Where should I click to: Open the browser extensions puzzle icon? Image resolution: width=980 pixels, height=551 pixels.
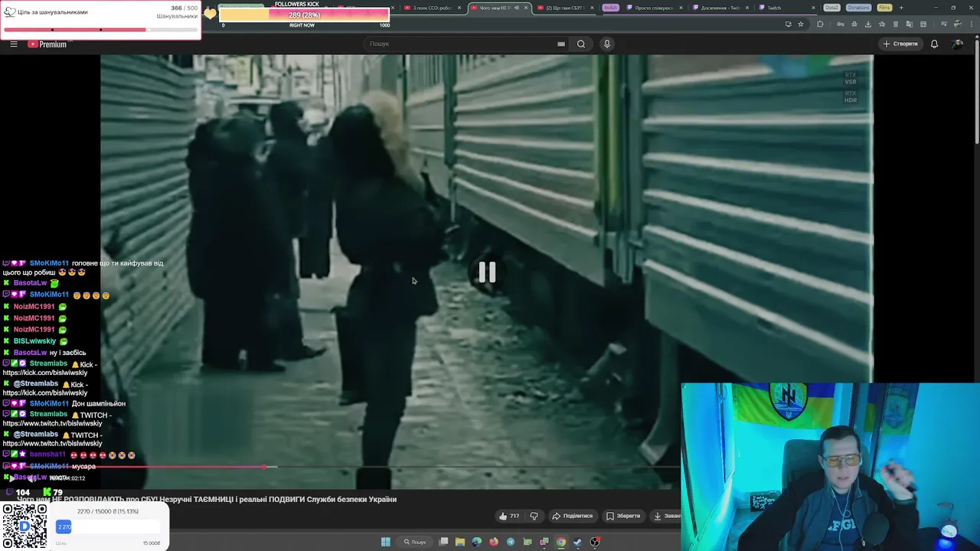pyautogui.click(x=820, y=24)
